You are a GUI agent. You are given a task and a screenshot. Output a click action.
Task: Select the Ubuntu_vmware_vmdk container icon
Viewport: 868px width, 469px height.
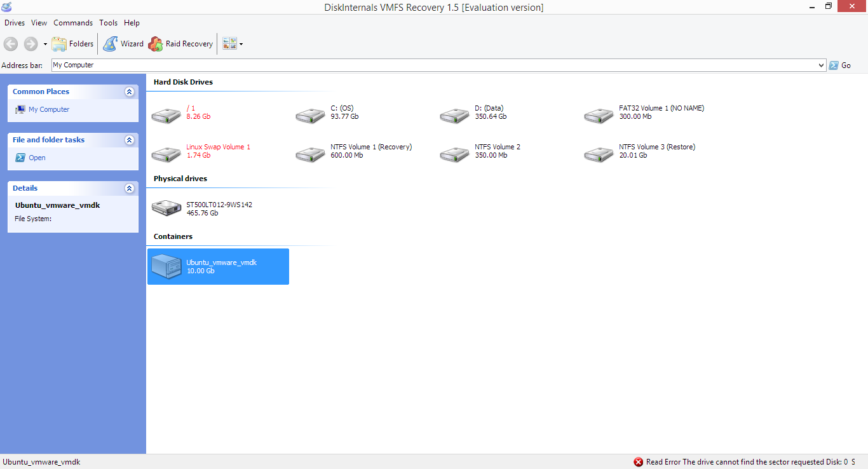(x=166, y=266)
